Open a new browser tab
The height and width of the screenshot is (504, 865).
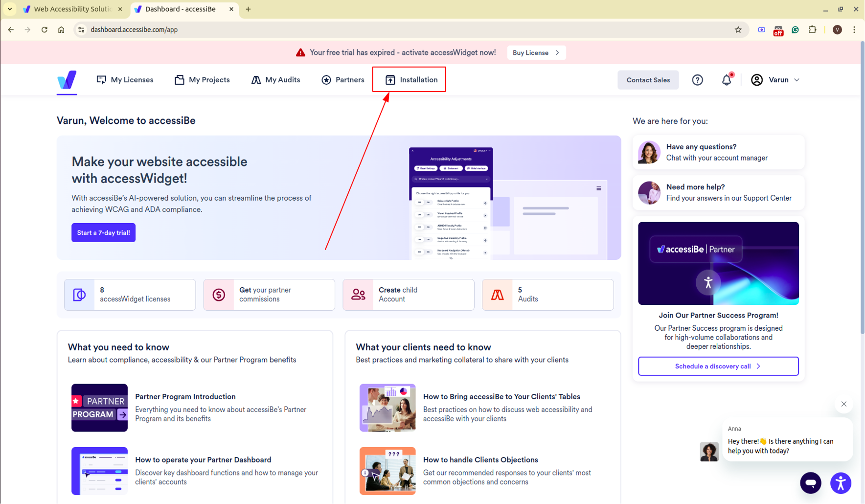248,9
